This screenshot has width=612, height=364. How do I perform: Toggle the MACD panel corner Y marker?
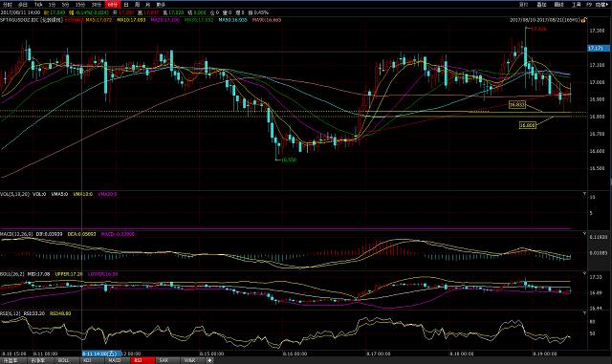584,234
